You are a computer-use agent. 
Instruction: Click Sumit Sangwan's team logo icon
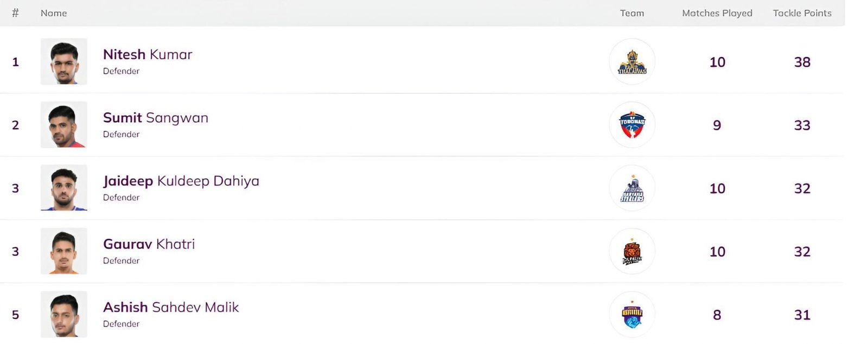coord(632,125)
